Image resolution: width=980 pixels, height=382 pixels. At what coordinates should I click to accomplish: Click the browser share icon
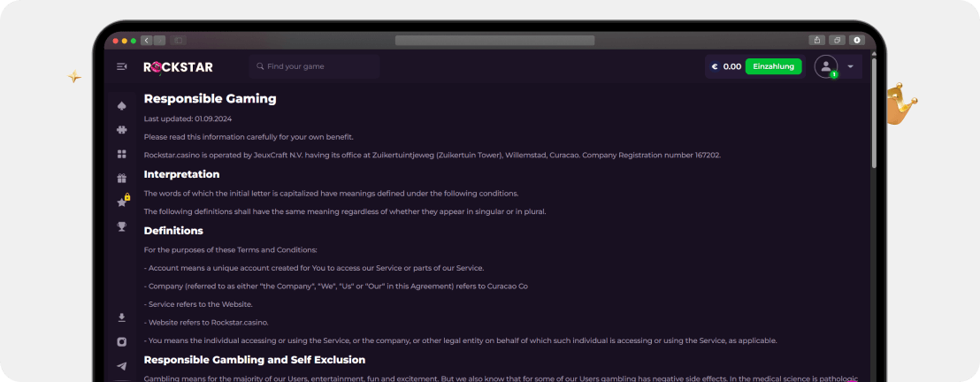coord(815,40)
